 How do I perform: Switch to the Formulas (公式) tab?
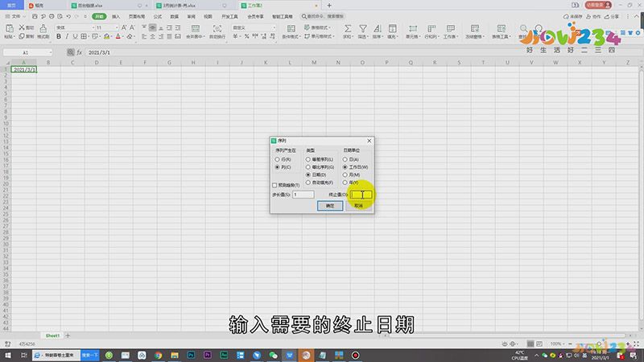click(157, 16)
